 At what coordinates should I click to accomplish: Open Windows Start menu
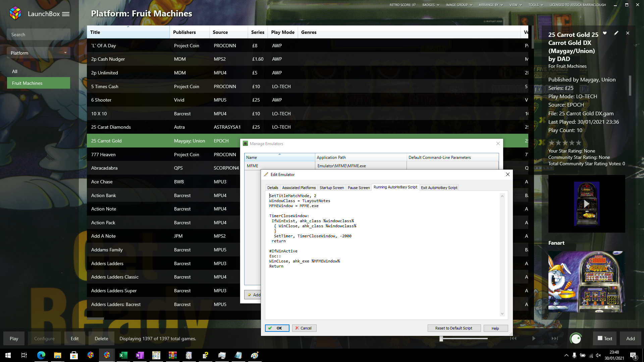[x=8, y=355]
